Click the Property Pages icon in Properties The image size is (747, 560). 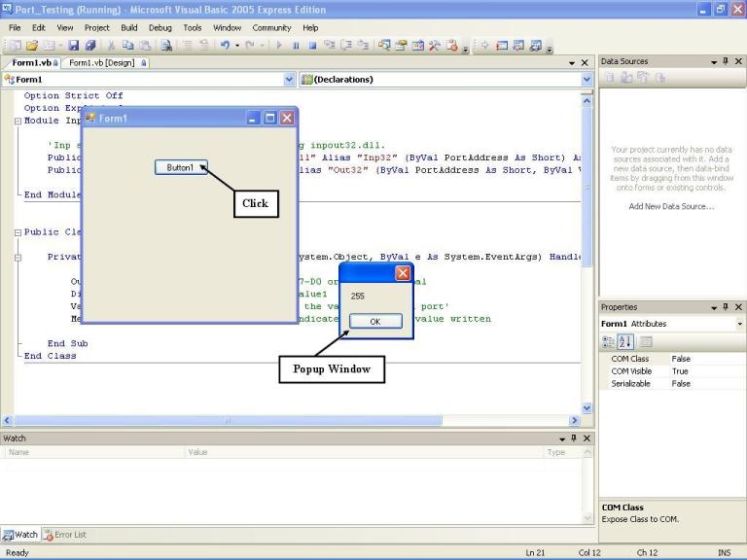[646, 341]
